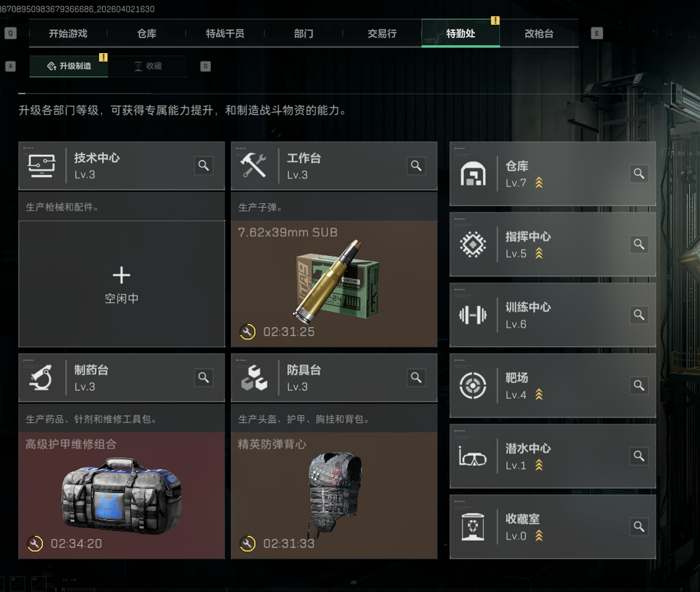Add production in idle 空闲中 slot

121,284
